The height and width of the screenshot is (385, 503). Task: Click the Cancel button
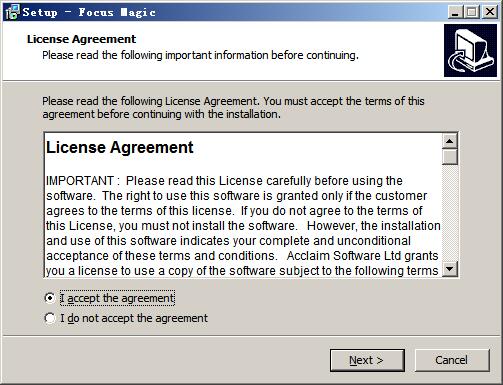[x=452, y=360]
